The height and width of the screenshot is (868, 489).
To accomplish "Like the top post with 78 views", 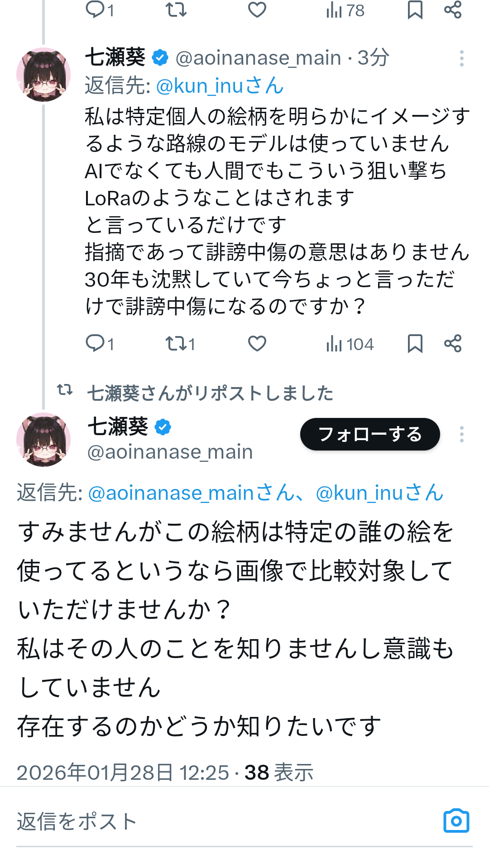I will click(x=257, y=10).
